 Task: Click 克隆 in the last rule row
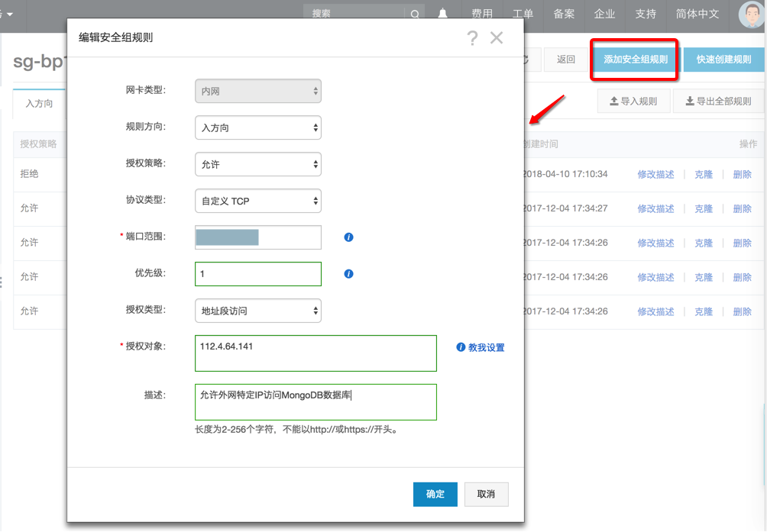[x=704, y=311]
